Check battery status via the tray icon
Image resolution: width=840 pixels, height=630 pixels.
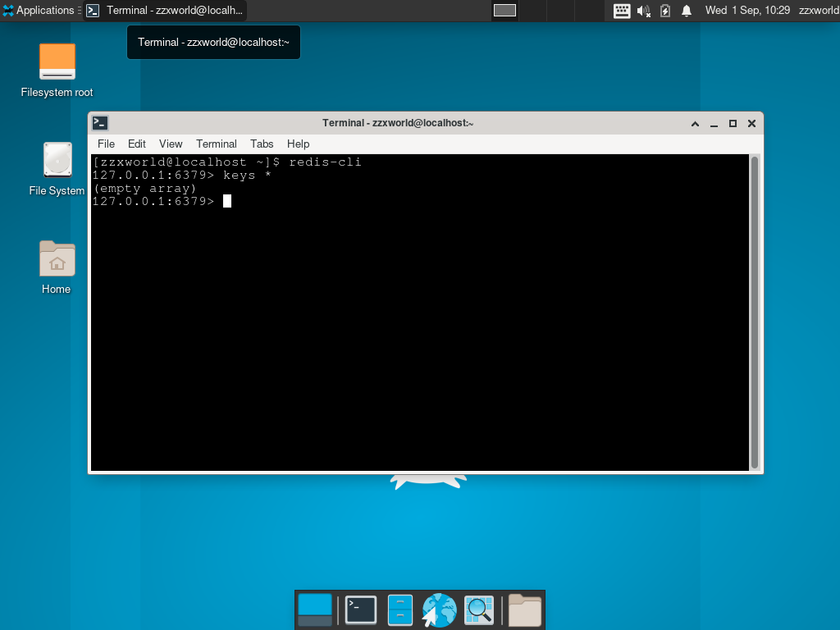click(664, 11)
